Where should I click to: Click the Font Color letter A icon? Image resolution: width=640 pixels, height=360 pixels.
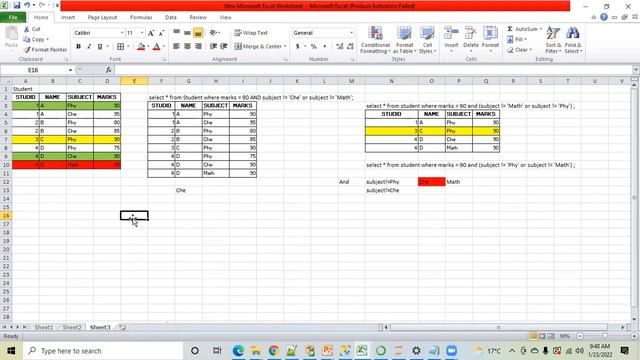[156, 47]
